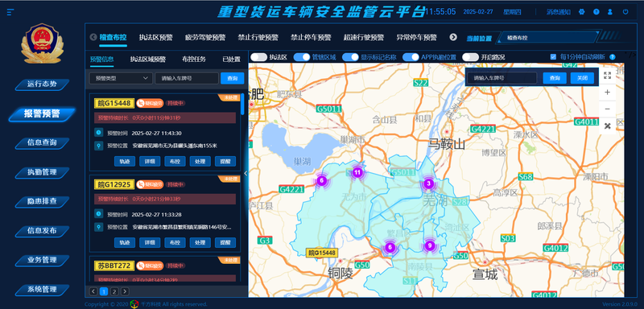The image size is (644, 309).
Task: Click the hamburger menu icon at top left
Action: tap(10, 12)
